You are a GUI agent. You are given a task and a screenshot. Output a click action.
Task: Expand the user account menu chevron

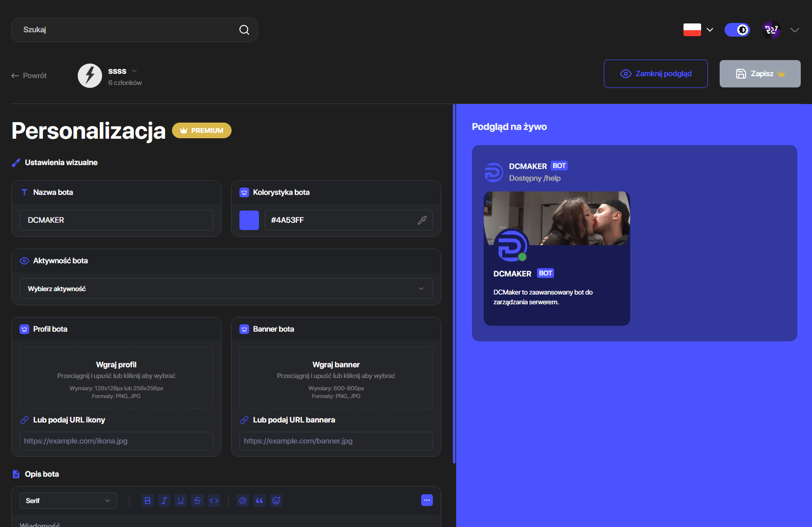pyautogui.click(x=795, y=30)
